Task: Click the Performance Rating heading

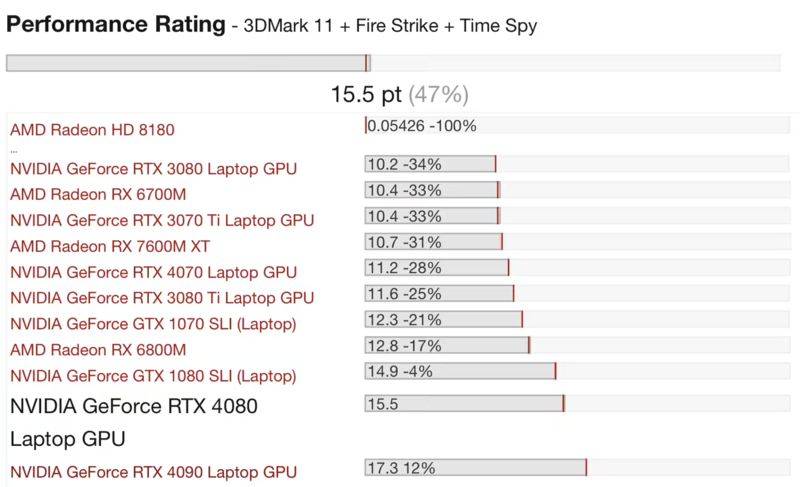Action: point(116,23)
